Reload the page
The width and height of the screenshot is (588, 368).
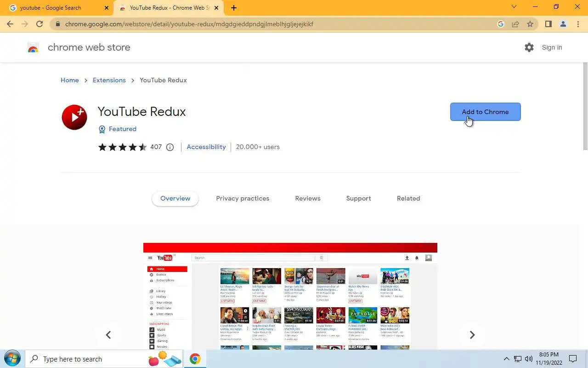coord(40,24)
